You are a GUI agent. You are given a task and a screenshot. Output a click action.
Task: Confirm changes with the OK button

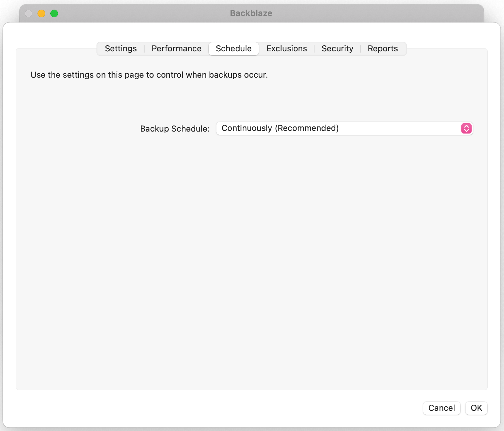(x=476, y=408)
